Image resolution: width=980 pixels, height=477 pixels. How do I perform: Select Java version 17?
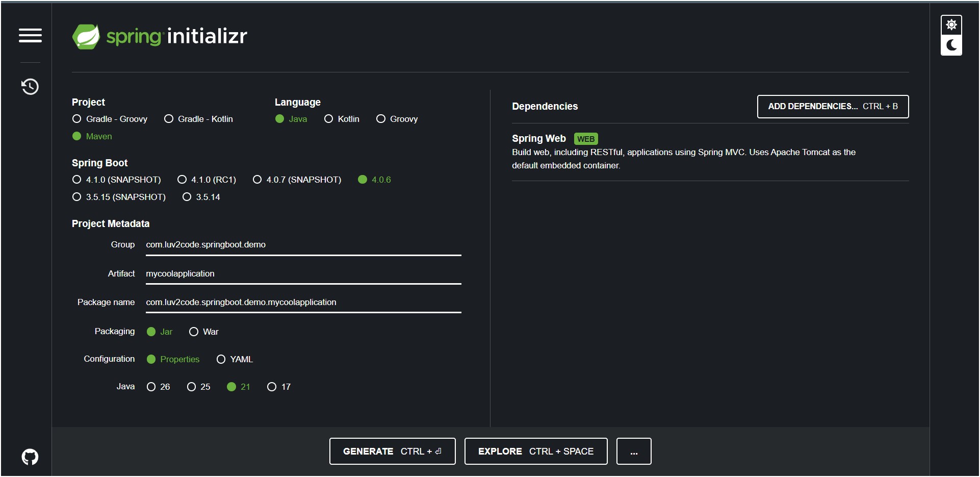[279, 387]
